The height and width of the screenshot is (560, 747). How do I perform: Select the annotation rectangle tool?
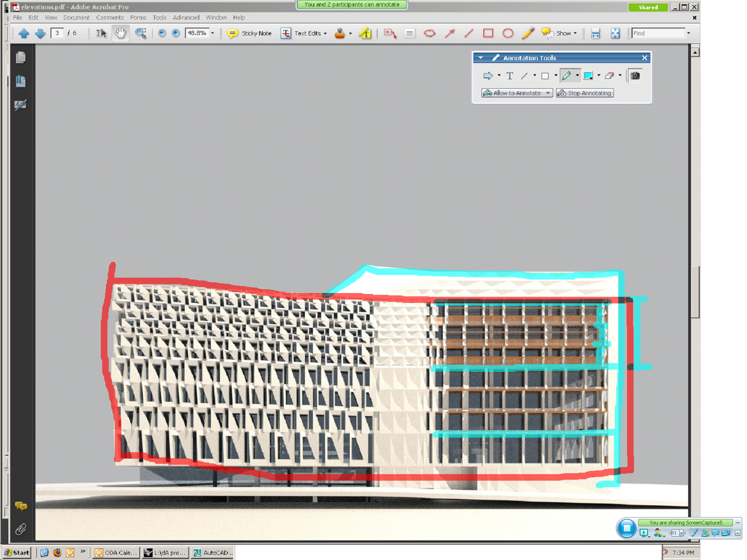pyautogui.click(x=545, y=76)
